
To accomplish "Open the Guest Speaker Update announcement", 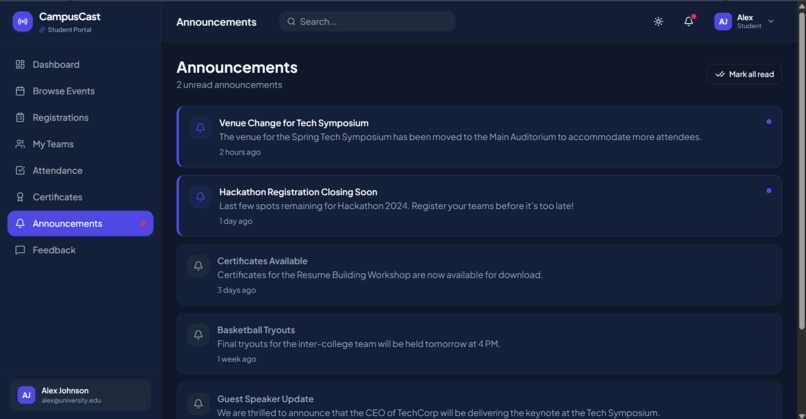I will coord(479,400).
